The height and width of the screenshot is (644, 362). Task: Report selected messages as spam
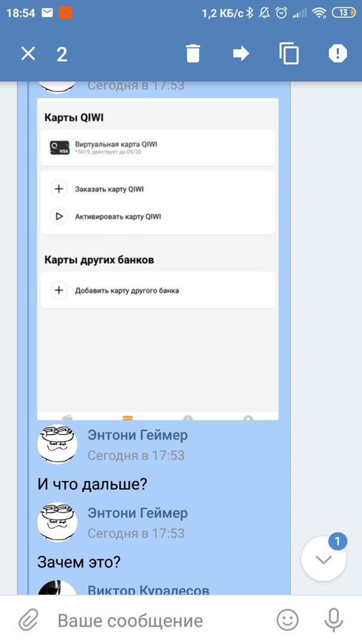[338, 54]
